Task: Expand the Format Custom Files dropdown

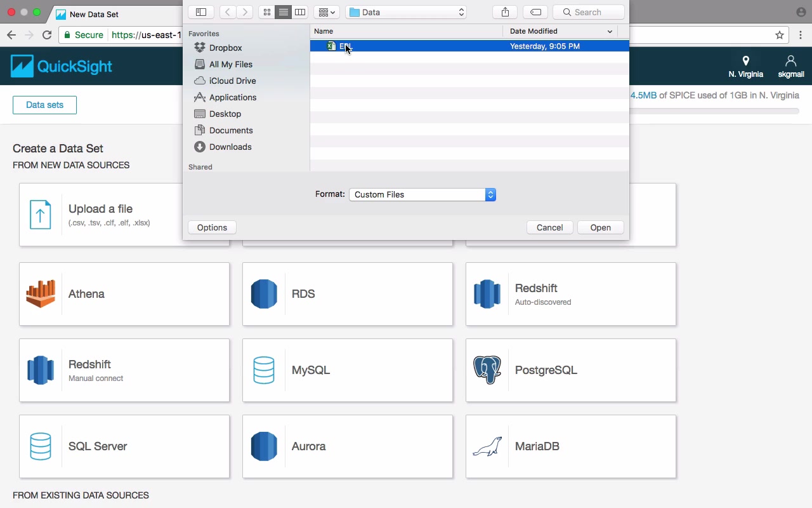Action: click(x=422, y=194)
